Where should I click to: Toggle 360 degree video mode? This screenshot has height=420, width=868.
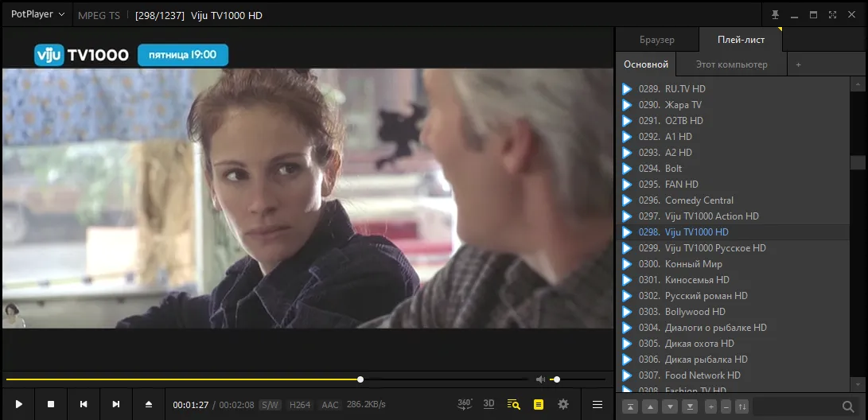pos(465,404)
